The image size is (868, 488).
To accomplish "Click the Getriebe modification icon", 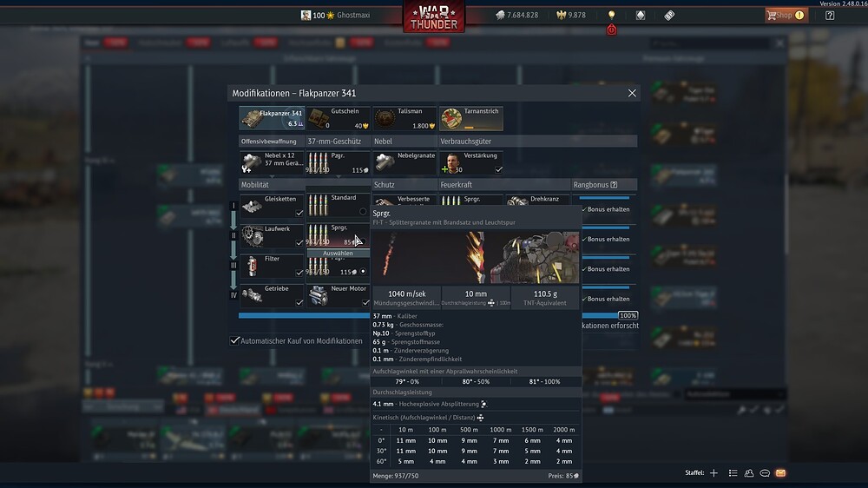I will 253,296.
